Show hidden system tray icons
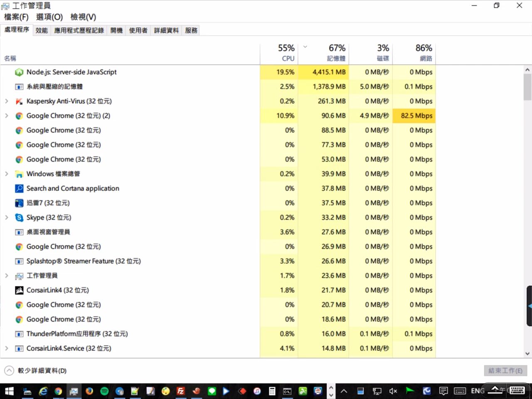Screen dimensions: 532x399 pyautogui.click(x=344, y=391)
